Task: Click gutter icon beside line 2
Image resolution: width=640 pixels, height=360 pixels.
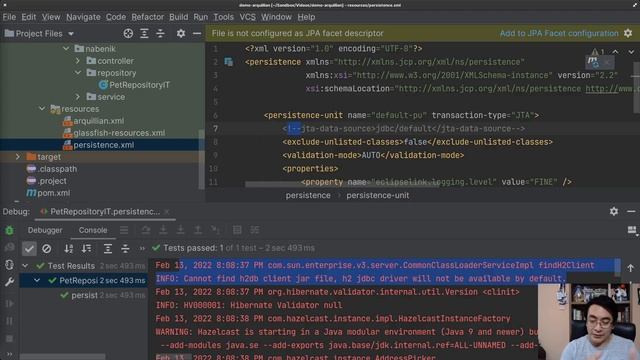Action: click(229, 62)
